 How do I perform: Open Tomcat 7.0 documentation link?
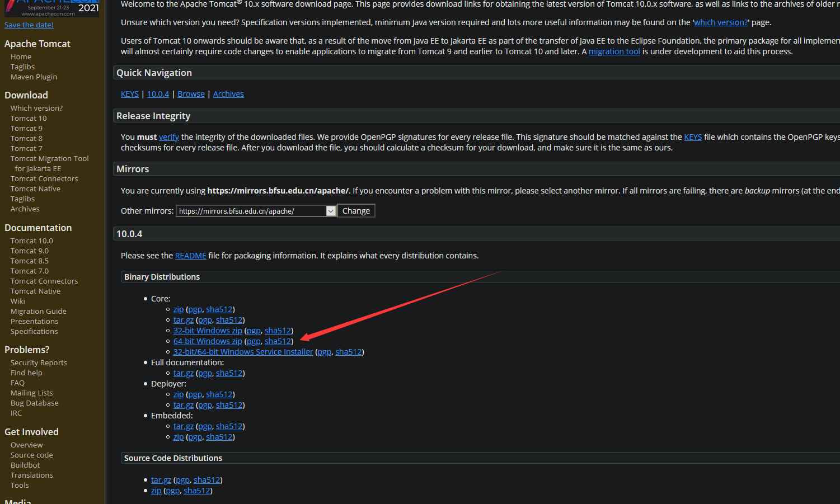point(30,271)
